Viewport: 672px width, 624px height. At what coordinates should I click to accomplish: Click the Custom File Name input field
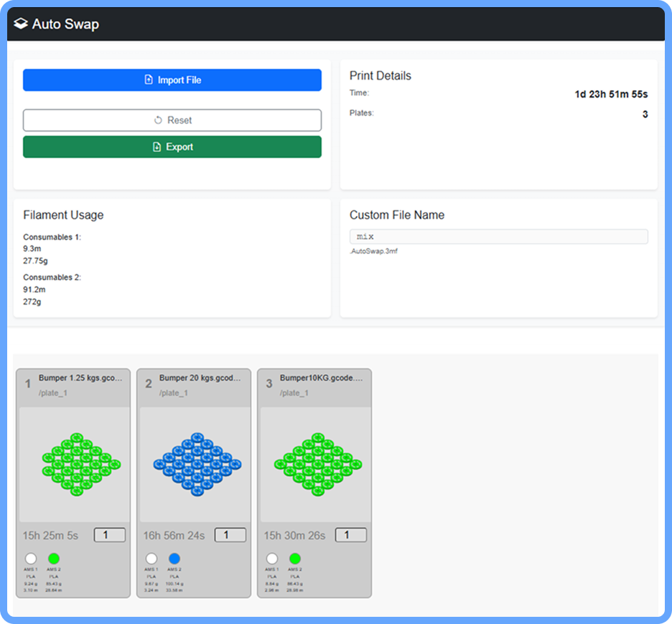pos(498,237)
